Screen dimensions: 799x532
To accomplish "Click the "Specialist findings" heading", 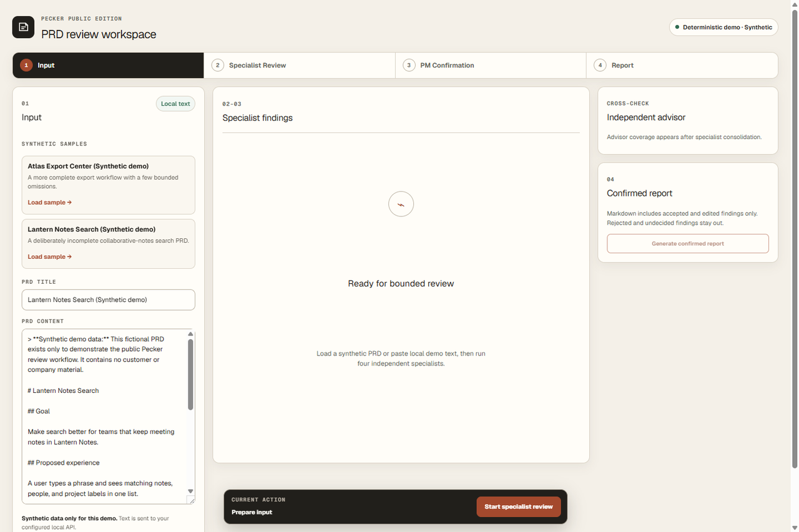I will [257, 117].
